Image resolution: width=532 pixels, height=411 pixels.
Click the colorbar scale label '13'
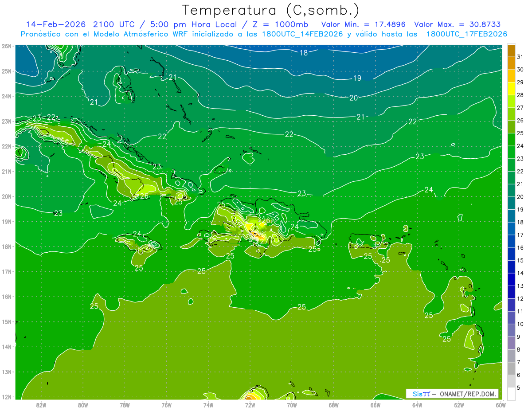coord(520,286)
